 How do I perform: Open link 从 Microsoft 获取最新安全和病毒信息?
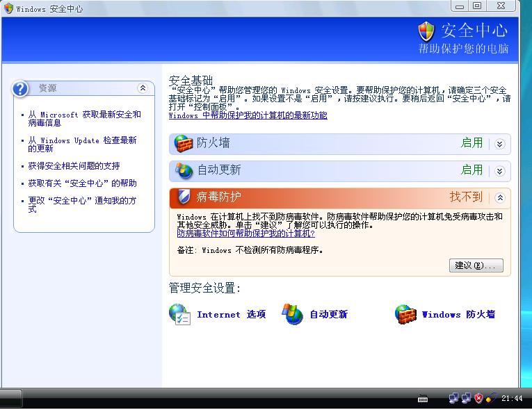coord(84,119)
